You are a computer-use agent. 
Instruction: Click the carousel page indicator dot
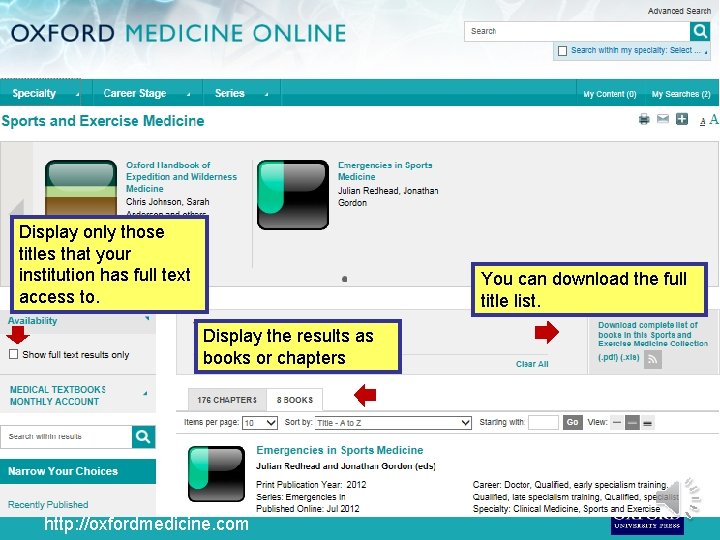click(x=344, y=279)
